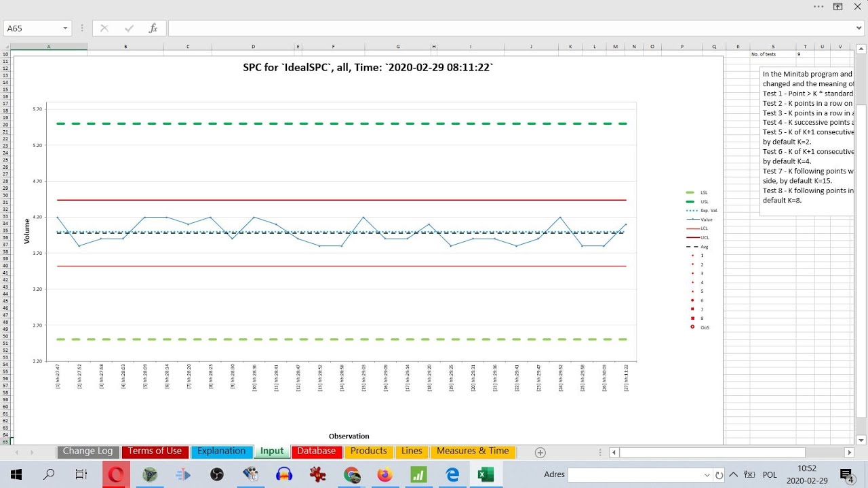Screen dimensions: 868x488
Task: Switch to Google Chrome on the taskbar
Action: pos(351,474)
